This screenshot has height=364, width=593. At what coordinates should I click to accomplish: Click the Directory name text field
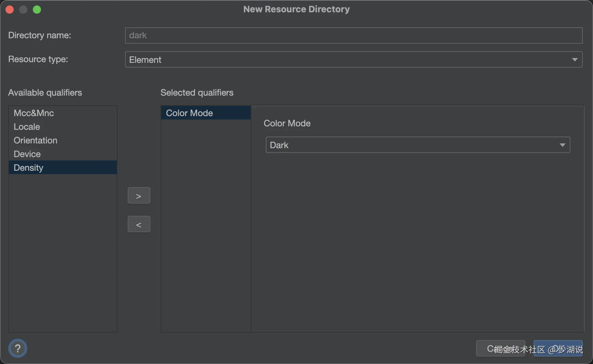coord(354,36)
